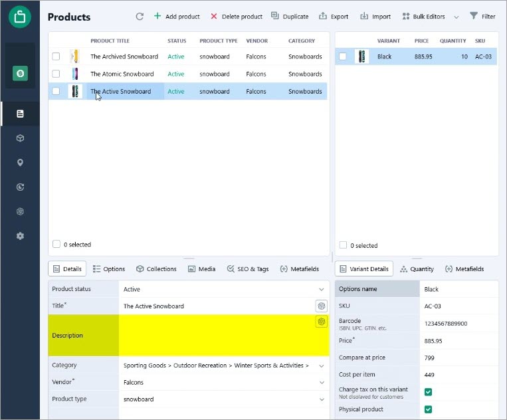Click Black variant thumbnail image

[x=362, y=56]
